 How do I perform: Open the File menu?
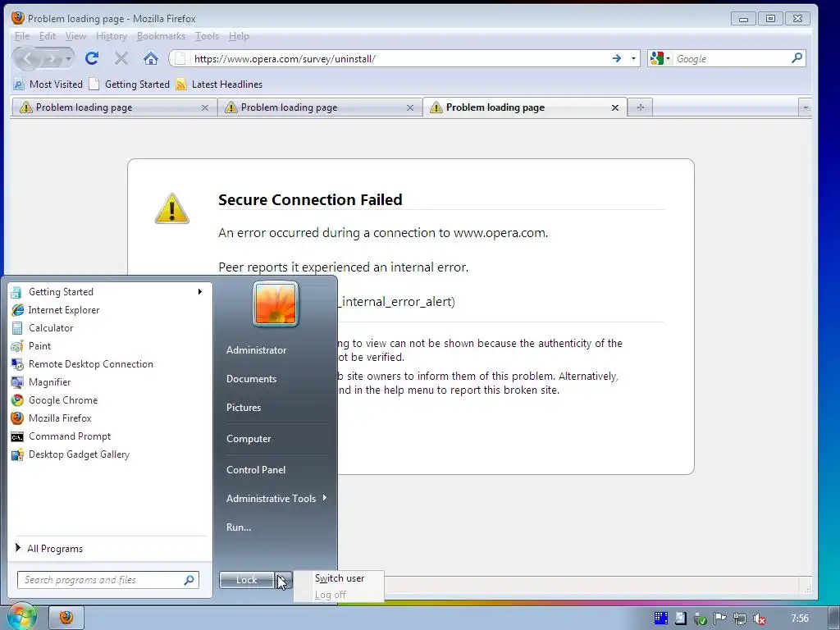pyautogui.click(x=22, y=36)
